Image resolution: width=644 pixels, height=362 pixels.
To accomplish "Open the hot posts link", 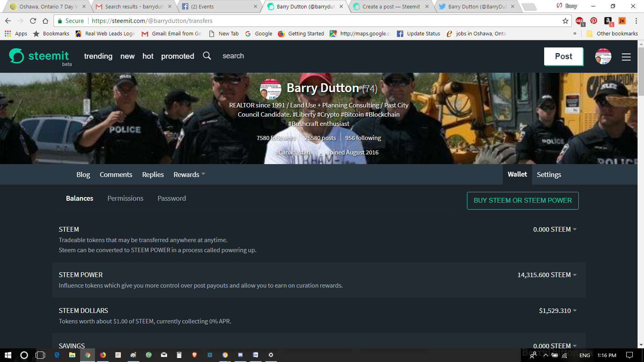I will (x=148, y=56).
